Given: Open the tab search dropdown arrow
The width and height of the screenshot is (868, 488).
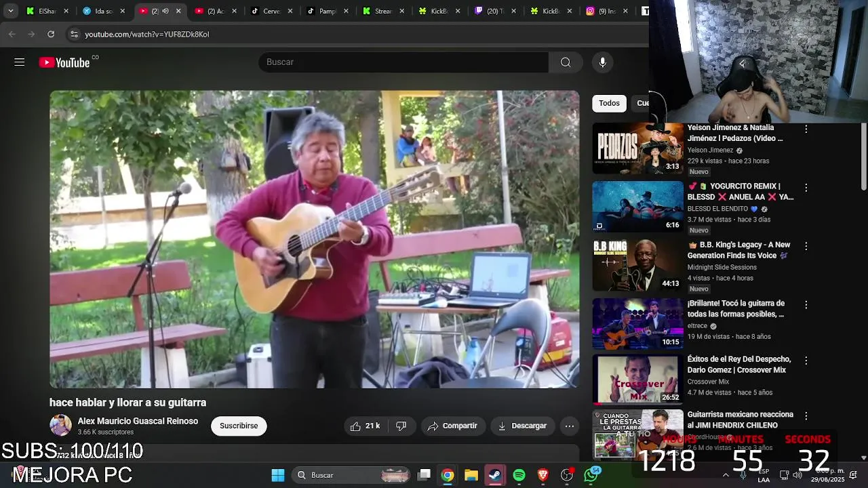Looking at the screenshot, I should (x=10, y=11).
